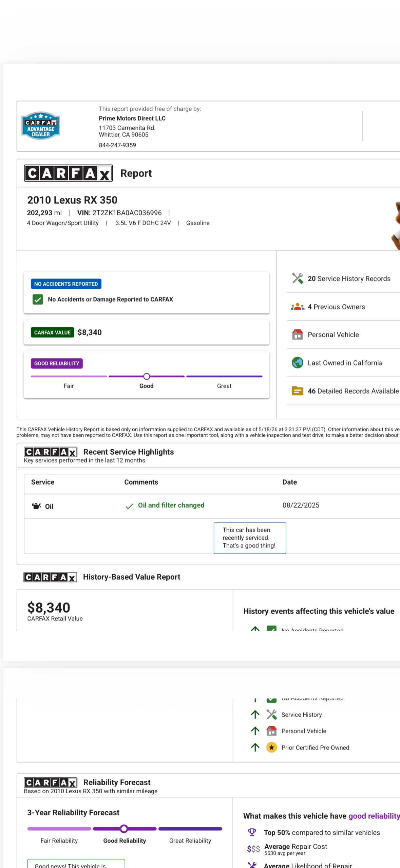This screenshot has height=868, width=400.
Task: Open the 20 Service History Records link
Action: [x=349, y=278]
